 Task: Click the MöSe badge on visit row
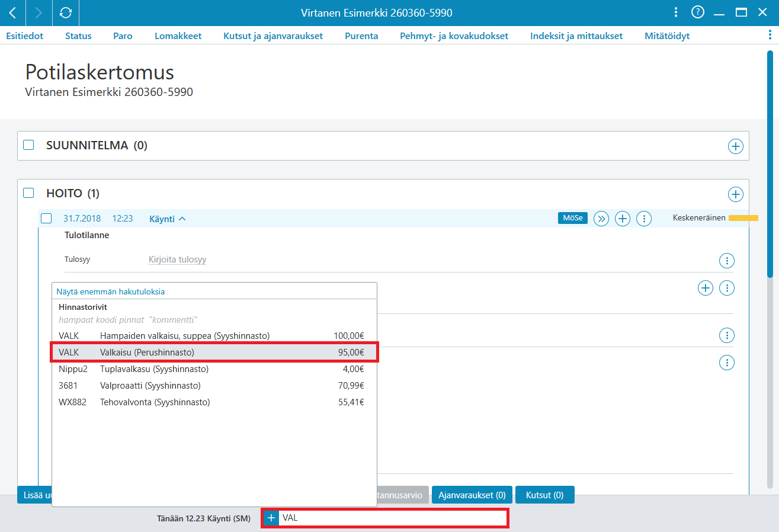click(x=573, y=218)
